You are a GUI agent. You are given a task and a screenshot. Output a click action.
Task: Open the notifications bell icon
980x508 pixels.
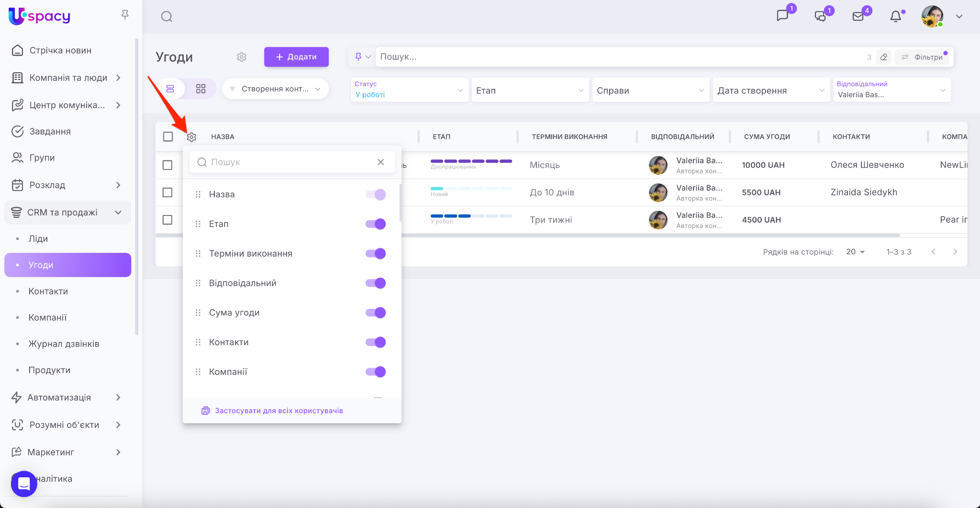click(895, 17)
